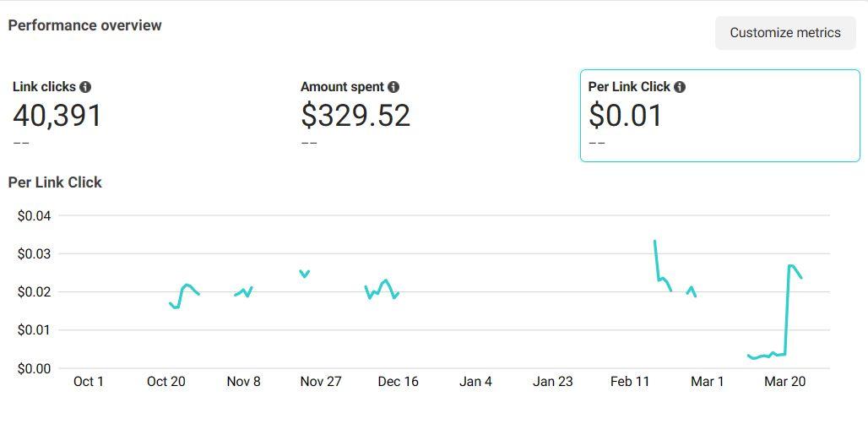Click the Feb 11 date label
This screenshot has width=868, height=435.
(x=631, y=382)
